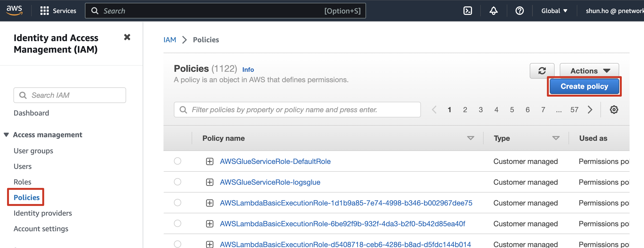Open the shun.ho account menu
Viewport: 644px width, 248px height.
pyautogui.click(x=614, y=11)
